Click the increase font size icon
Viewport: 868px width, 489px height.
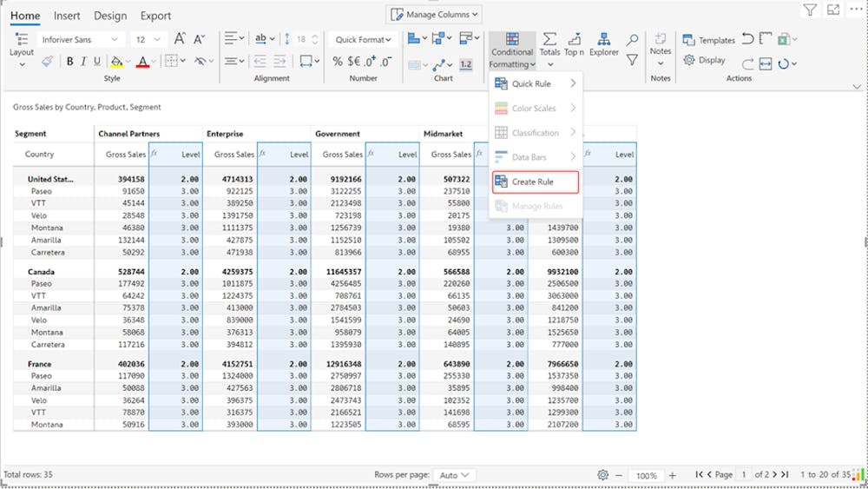click(x=179, y=39)
